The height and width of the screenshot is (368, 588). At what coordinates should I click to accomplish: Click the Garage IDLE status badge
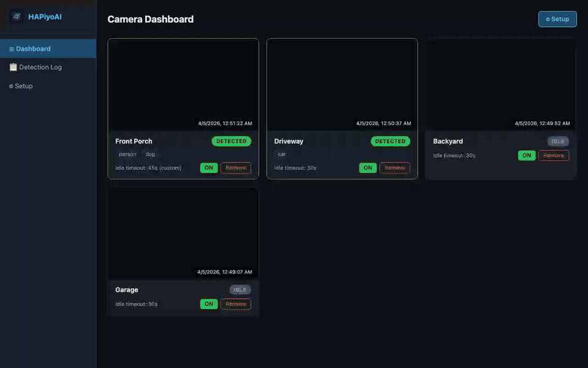[240, 289]
